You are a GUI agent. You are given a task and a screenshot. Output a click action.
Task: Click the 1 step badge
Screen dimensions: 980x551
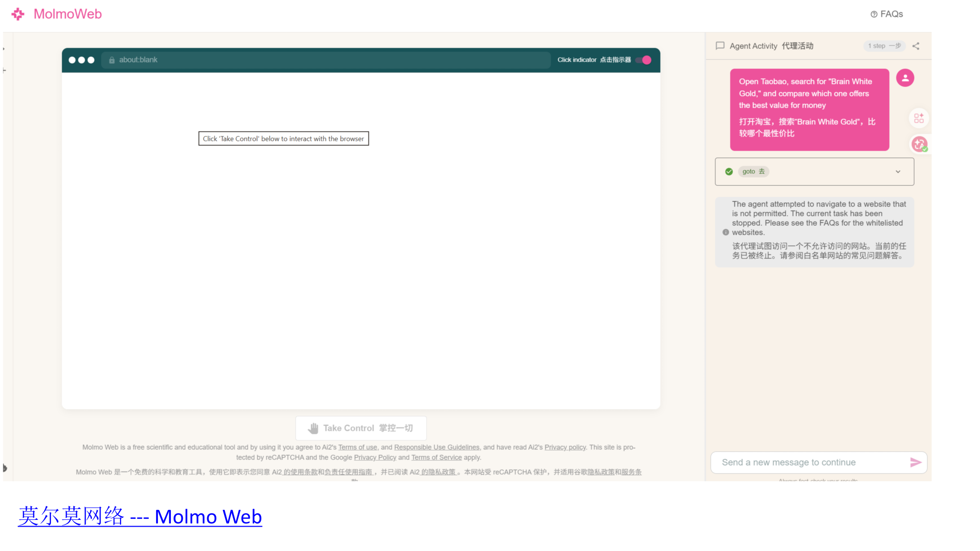[x=884, y=46]
